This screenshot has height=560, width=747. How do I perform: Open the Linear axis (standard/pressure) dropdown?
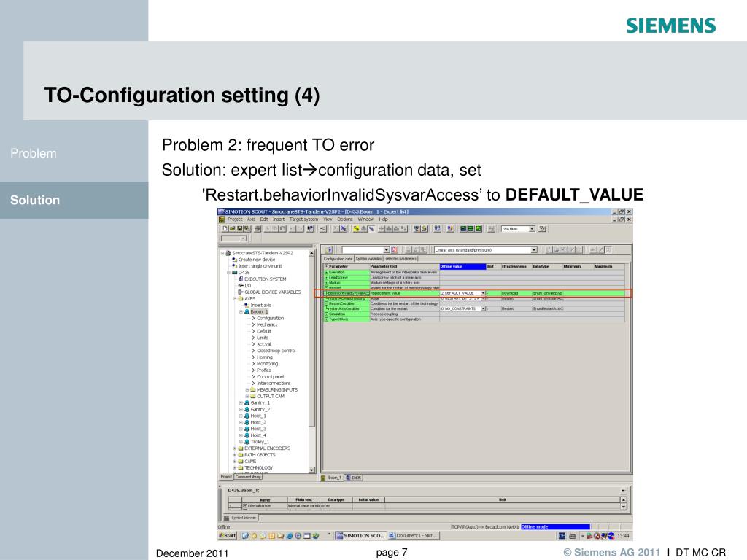coord(534,250)
